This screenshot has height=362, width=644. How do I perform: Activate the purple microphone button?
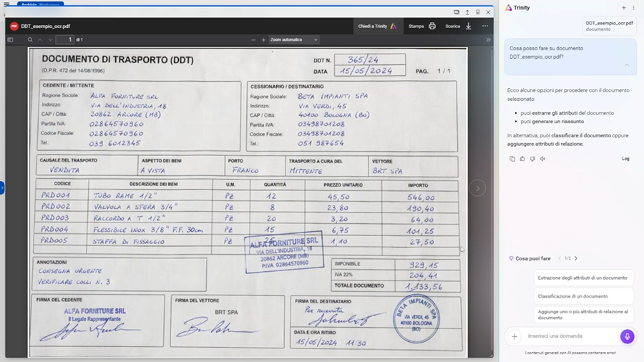tap(627, 336)
